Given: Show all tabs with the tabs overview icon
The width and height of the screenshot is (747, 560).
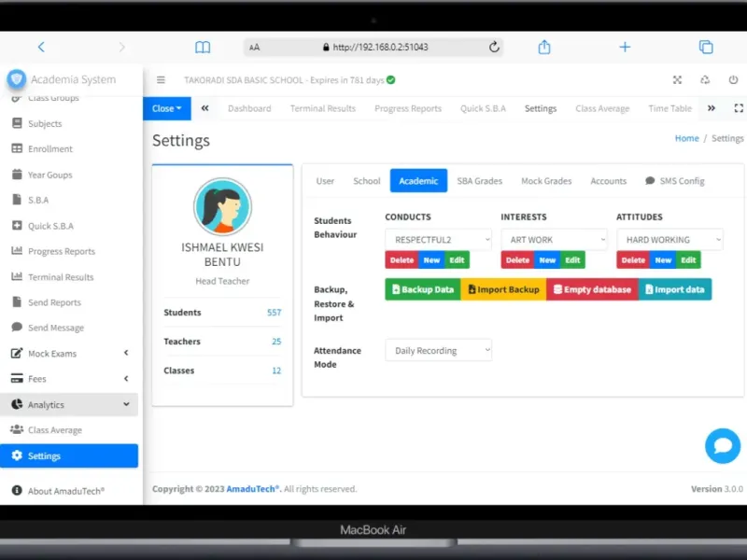Looking at the screenshot, I should point(706,47).
